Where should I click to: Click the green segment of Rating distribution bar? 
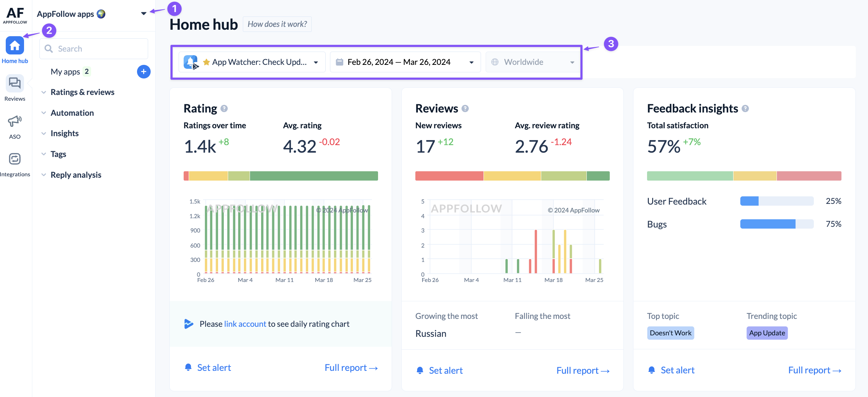tap(314, 176)
